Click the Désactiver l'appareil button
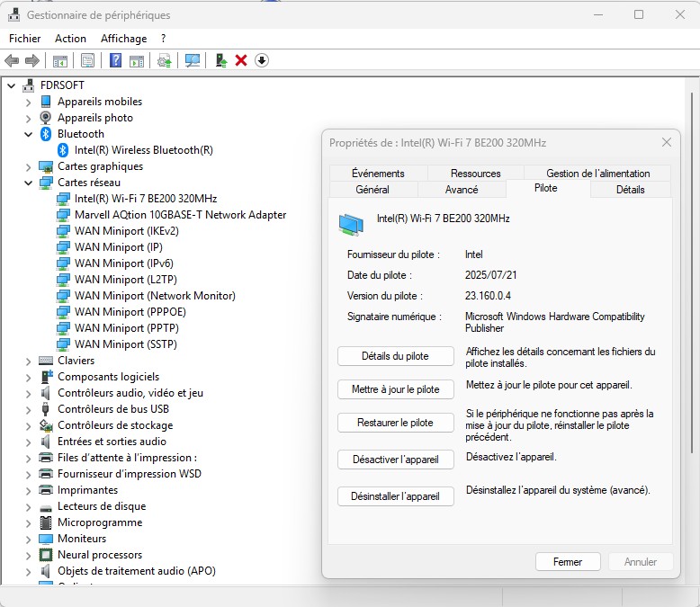The image size is (700, 607). point(395,460)
